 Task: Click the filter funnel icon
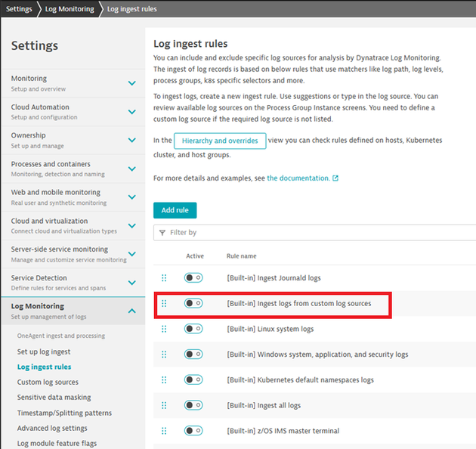[162, 233]
